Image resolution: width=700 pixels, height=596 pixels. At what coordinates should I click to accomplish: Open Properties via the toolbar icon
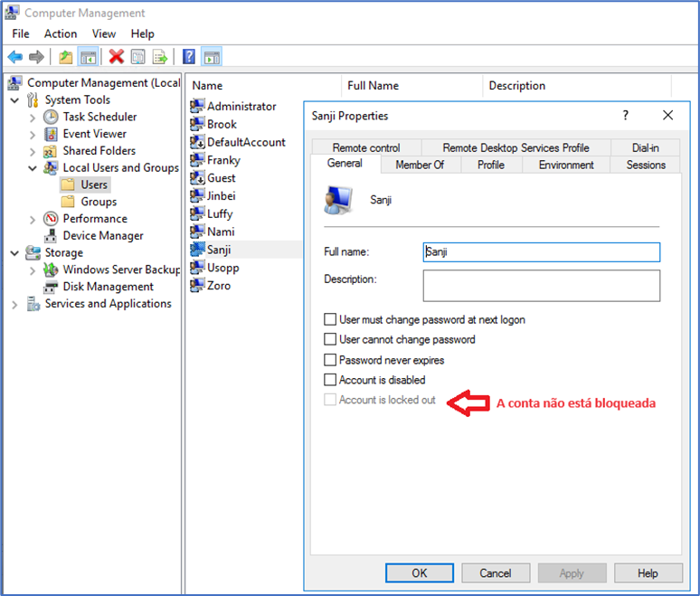pyautogui.click(x=137, y=57)
